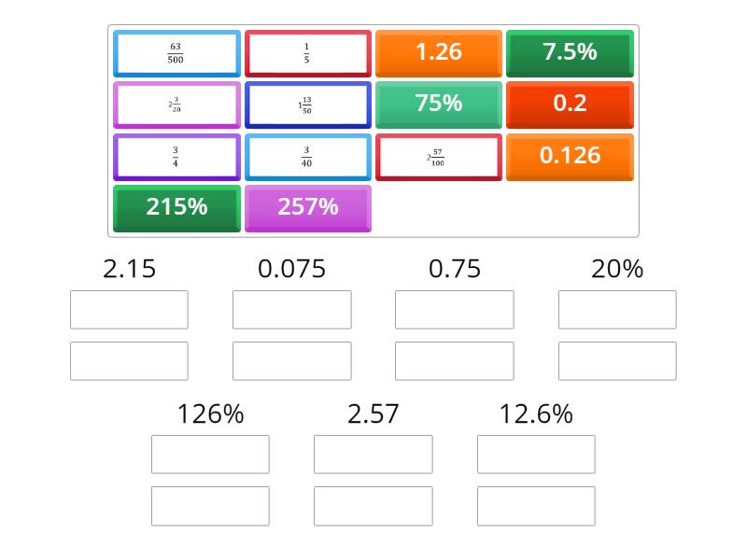Select the first answer box under 126%
Viewport: 747px width, 560px height.
(x=211, y=454)
